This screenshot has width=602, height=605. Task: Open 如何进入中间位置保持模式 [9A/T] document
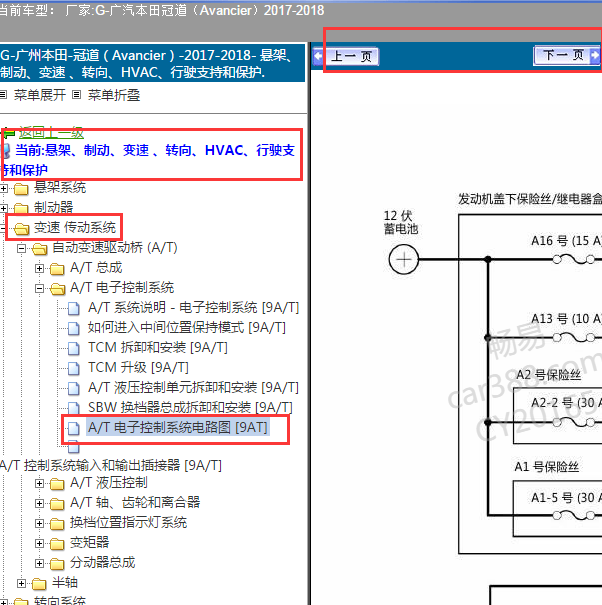click(x=186, y=328)
